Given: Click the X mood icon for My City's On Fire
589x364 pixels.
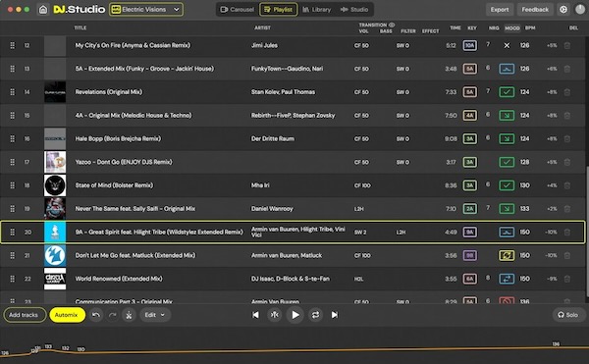Looking at the screenshot, I should [x=507, y=45].
